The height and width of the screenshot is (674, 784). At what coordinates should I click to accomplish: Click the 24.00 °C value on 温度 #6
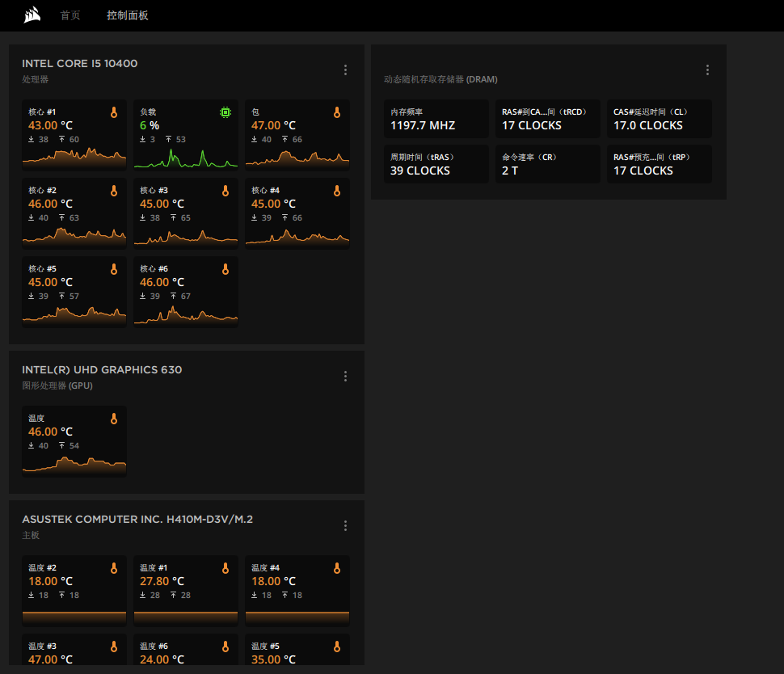point(162,659)
